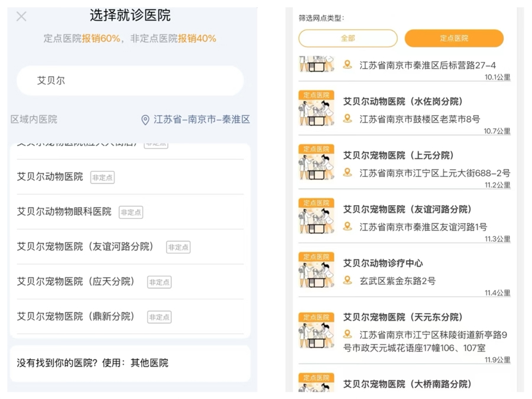The height and width of the screenshot is (399, 532).
Task: Click thumbnail of 艾贝尔宠物医院（上元分院）
Action: tap(316, 163)
